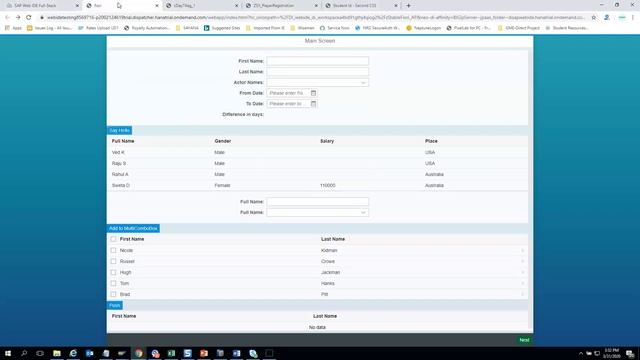The height and width of the screenshot is (360, 640).
Task: Go forward in browser history
Action: (18, 18)
